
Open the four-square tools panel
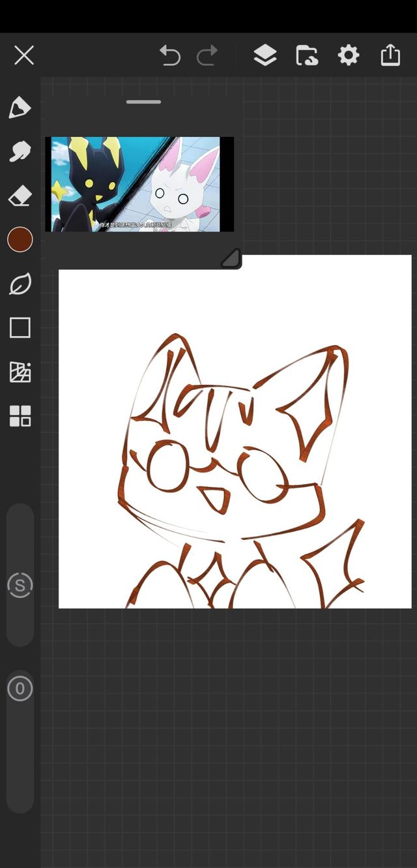(x=20, y=416)
